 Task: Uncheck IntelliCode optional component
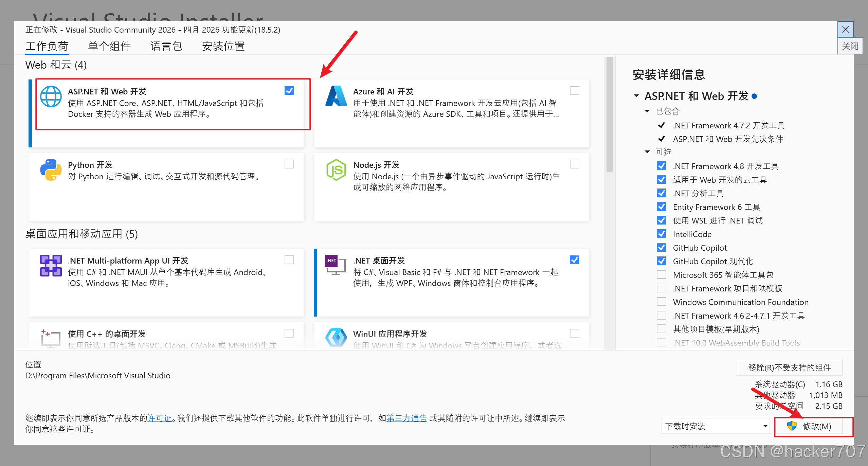point(662,234)
